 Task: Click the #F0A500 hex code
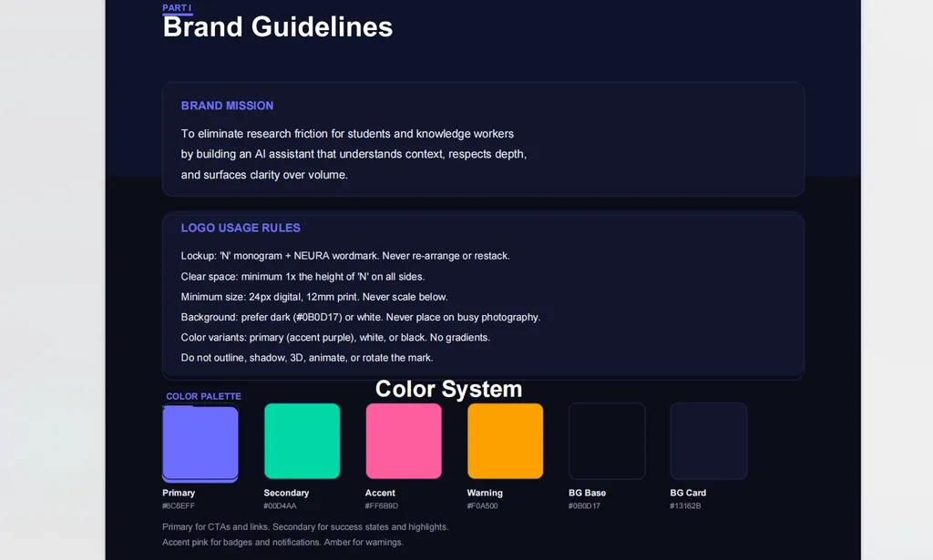[483, 506]
